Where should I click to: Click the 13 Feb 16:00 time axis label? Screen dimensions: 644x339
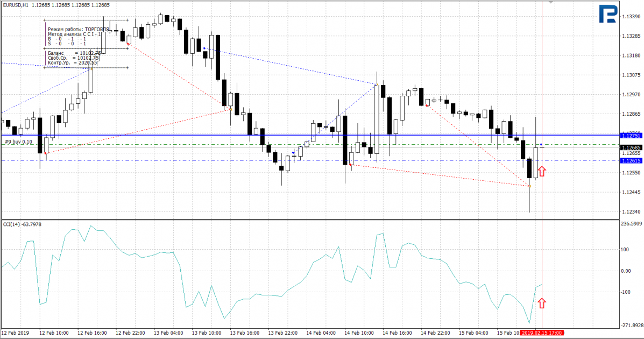(x=244, y=333)
